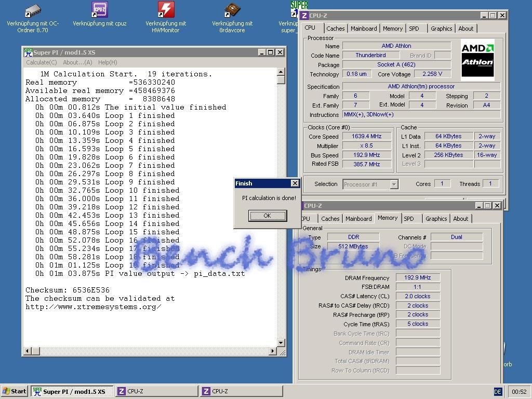Click the Package field Socket A (462)
The width and height of the screenshot is (532, 399).
point(396,64)
